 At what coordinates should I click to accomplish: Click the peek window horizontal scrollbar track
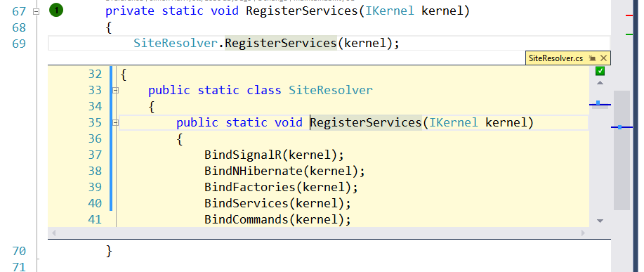coord(318,233)
